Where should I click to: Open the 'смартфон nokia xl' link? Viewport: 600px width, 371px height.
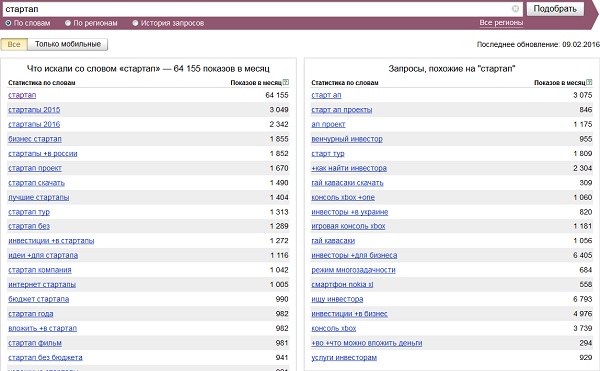pyautogui.click(x=342, y=285)
